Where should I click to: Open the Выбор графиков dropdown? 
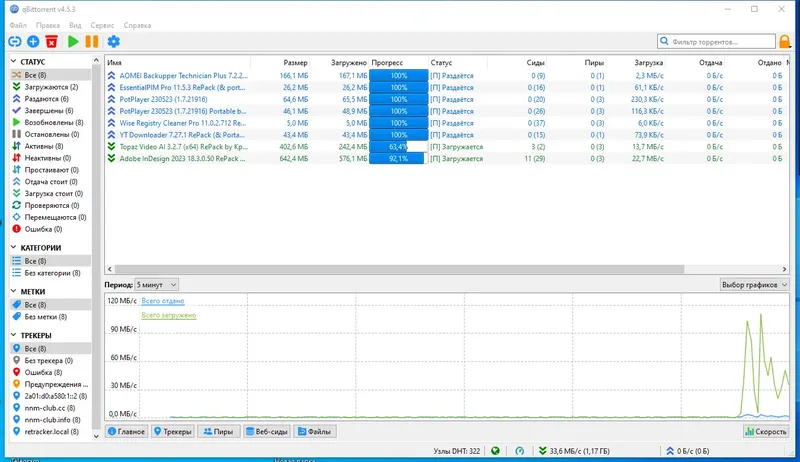(754, 285)
